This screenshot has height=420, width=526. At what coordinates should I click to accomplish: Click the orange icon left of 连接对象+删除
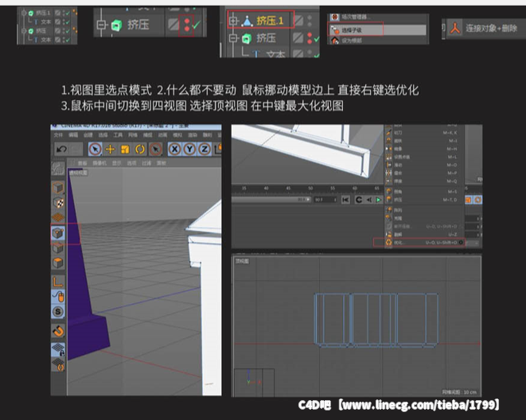click(x=455, y=28)
